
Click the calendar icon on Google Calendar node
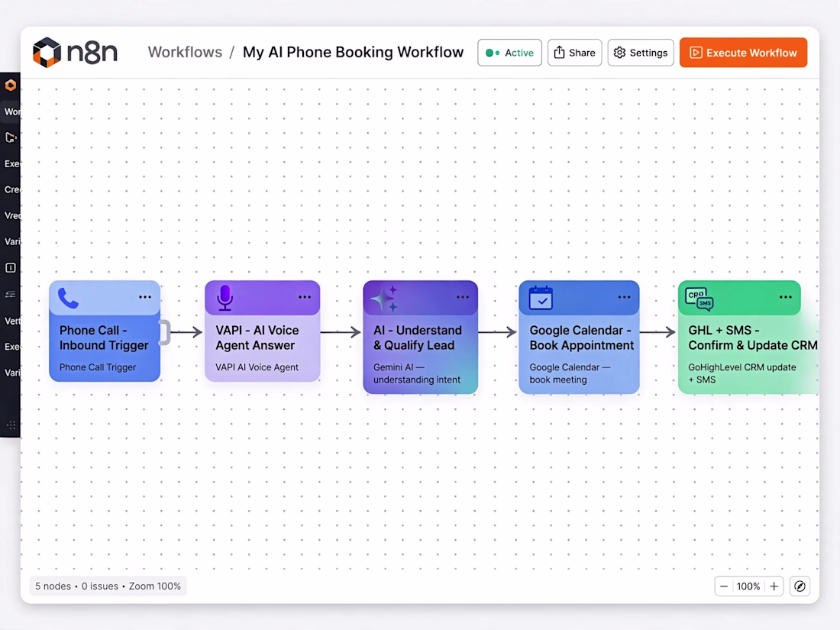[x=541, y=298]
